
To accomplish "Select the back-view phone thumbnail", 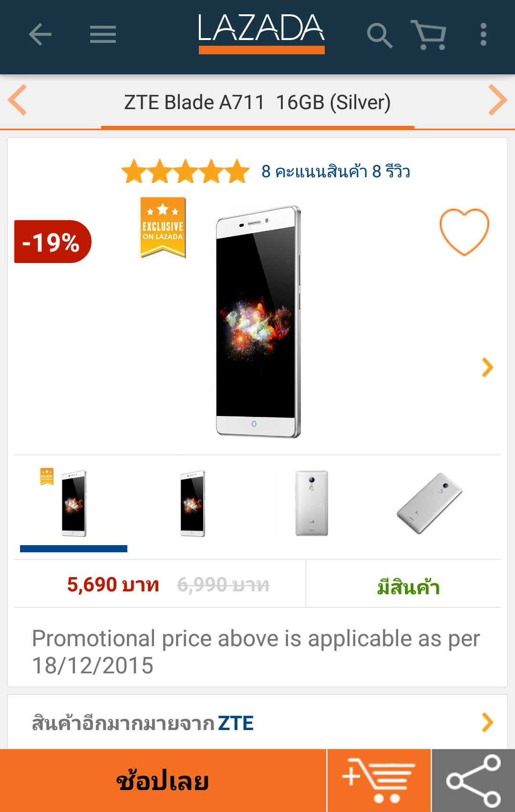I will pos(312,504).
